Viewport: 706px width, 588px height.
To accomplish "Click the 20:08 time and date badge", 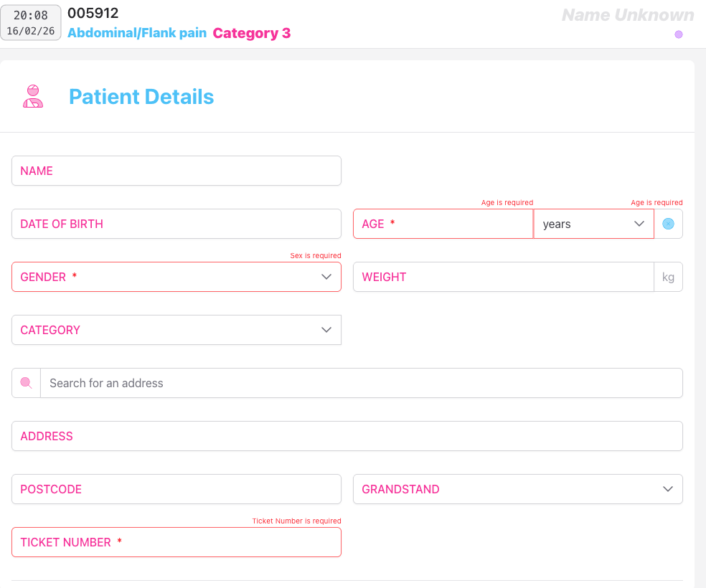I will 30,22.
